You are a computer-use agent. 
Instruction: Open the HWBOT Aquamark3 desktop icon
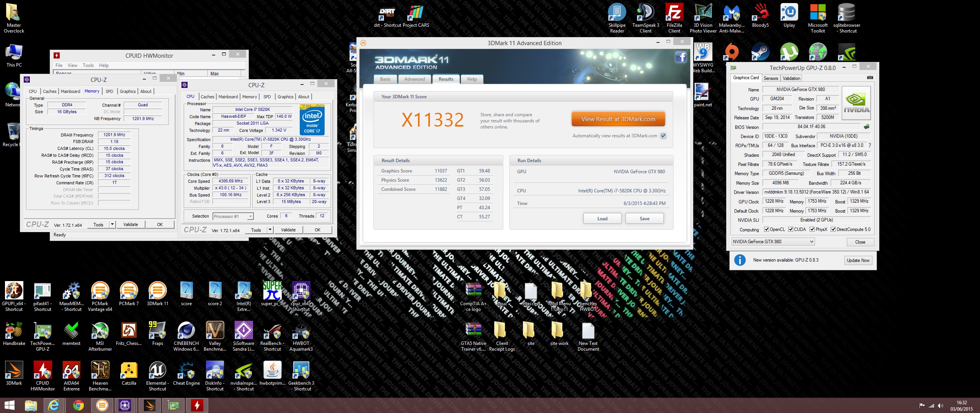click(301, 336)
